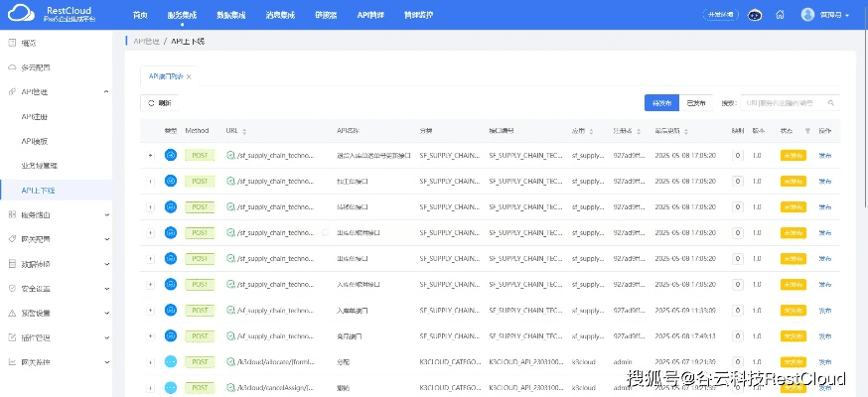
Task: Sort the table by the URL column
Action: tap(243, 131)
